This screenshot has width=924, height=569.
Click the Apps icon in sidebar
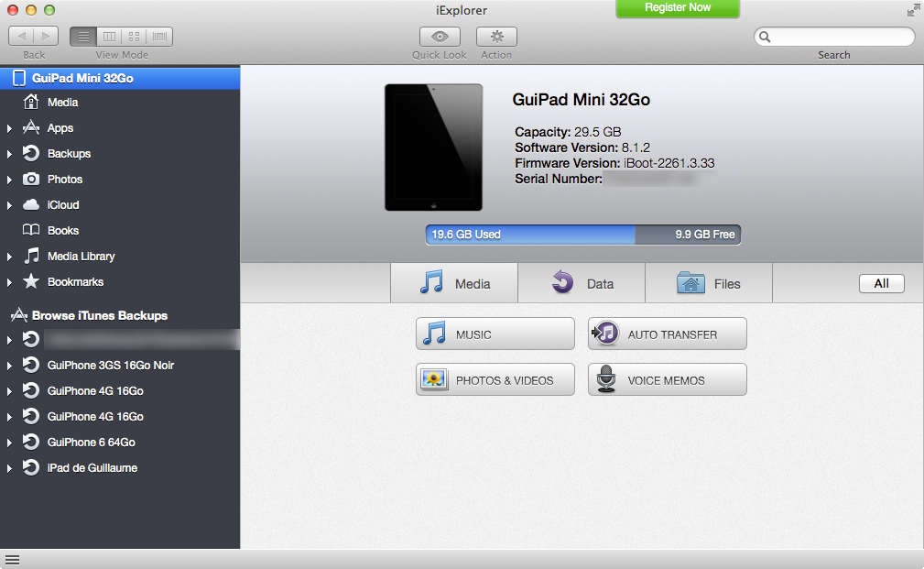(x=30, y=127)
